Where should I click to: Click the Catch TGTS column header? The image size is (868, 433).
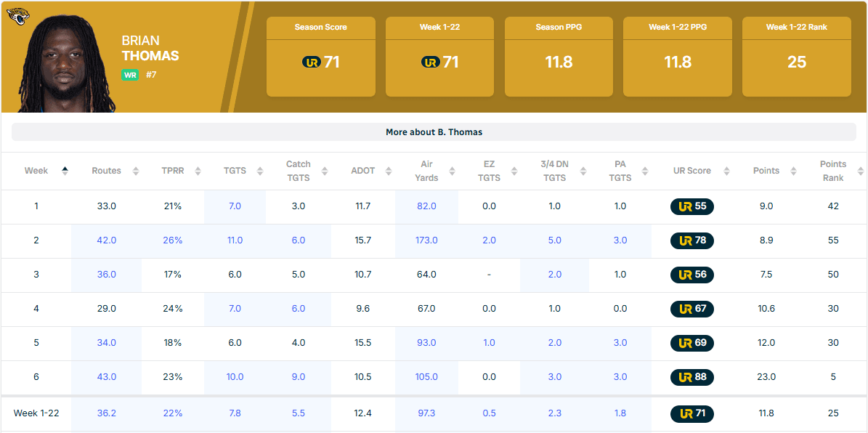(x=298, y=171)
